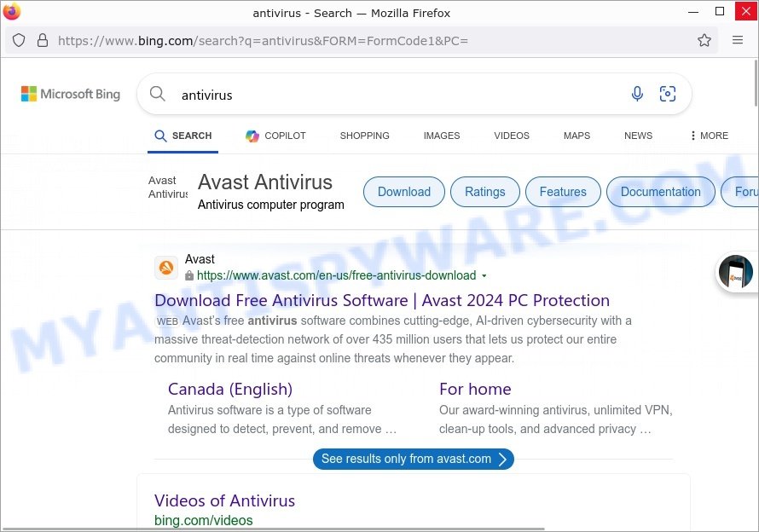The height and width of the screenshot is (532, 759).
Task: Click the Firefox address bar URL
Action: (x=263, y=41)
